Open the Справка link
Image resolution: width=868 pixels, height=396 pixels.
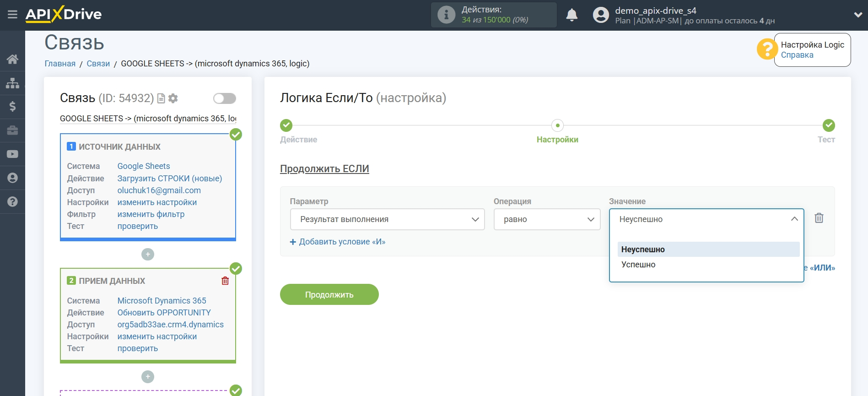(797, 55)
